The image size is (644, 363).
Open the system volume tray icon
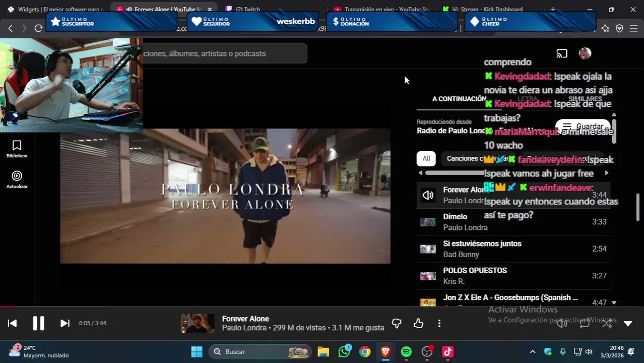click(589, 351)
